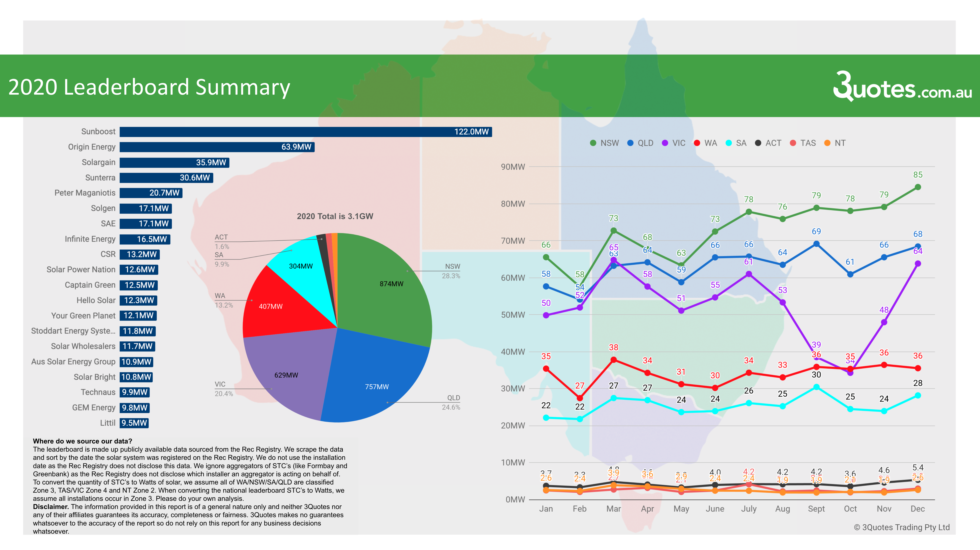The image size is (980, 550).
Task: Click the 50MW y-axis label
Action: (x=513, y=315)
